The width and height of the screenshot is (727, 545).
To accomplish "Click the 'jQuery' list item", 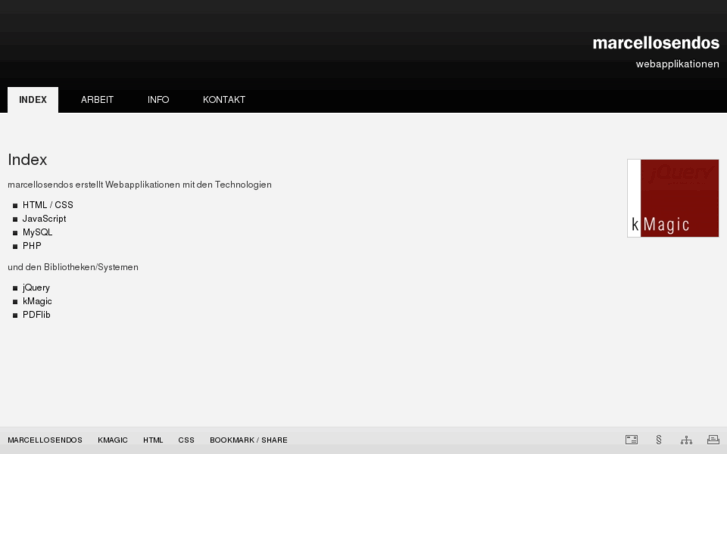I will tap(36, 288).
